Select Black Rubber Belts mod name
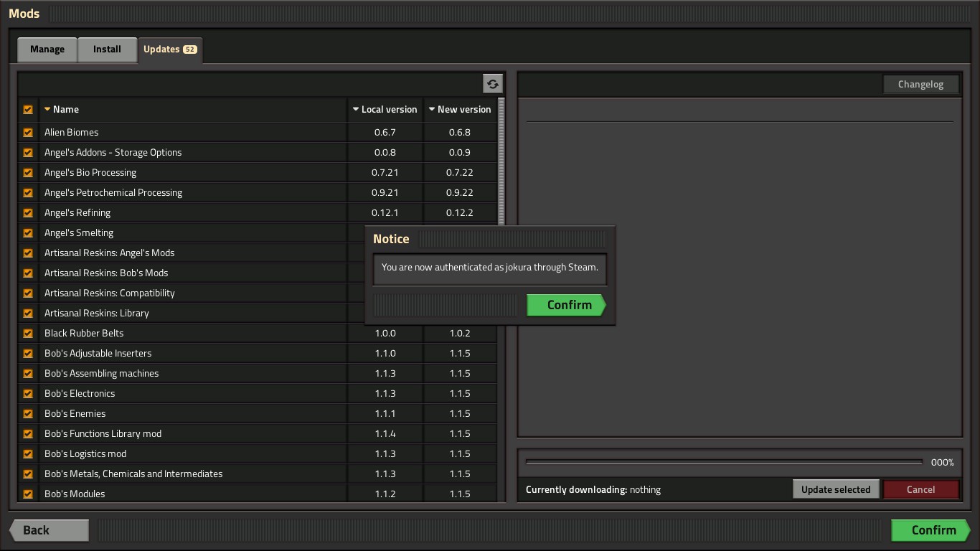 [x=84, y=334]
